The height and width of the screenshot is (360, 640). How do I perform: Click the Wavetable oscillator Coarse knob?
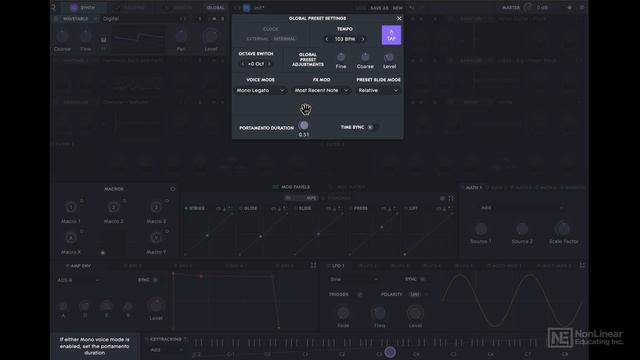[62, 37]
